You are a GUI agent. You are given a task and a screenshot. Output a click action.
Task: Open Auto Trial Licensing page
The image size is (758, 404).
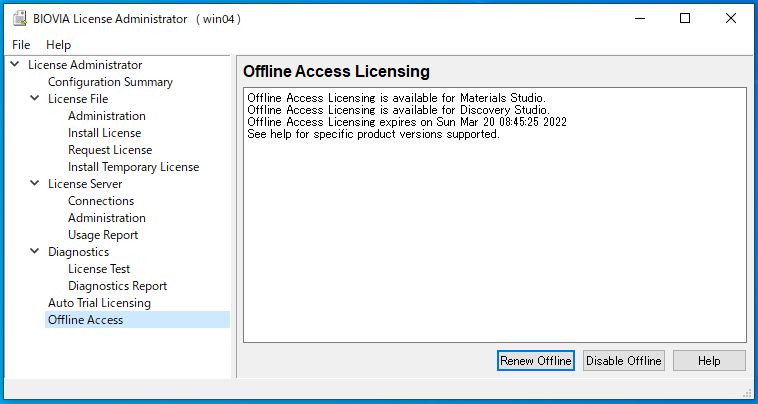99,303
